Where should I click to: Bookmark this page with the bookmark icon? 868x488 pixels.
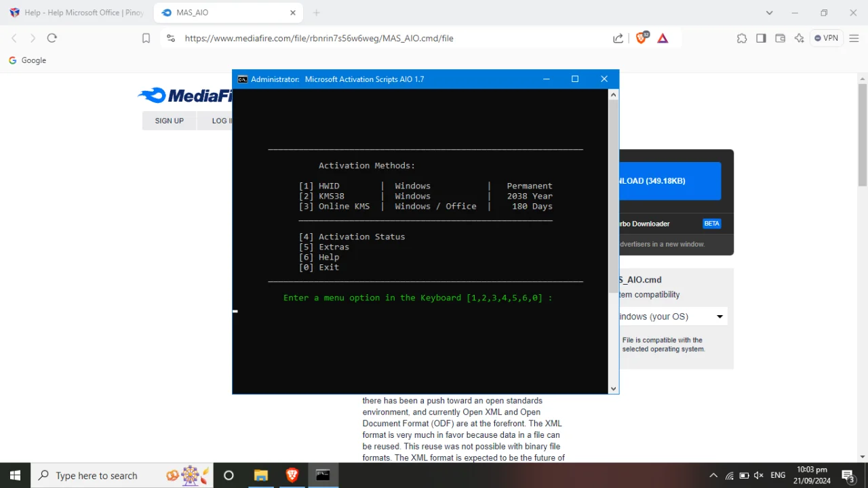coord(146,39)
